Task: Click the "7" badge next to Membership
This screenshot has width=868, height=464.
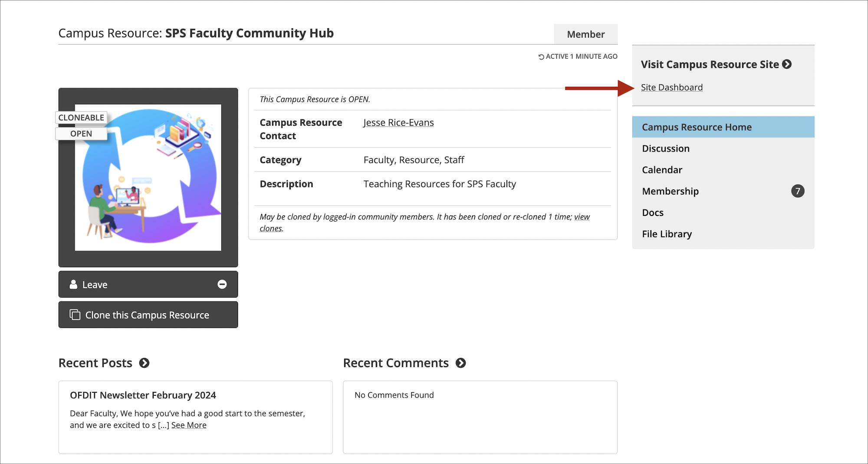Action: (798, 191)
